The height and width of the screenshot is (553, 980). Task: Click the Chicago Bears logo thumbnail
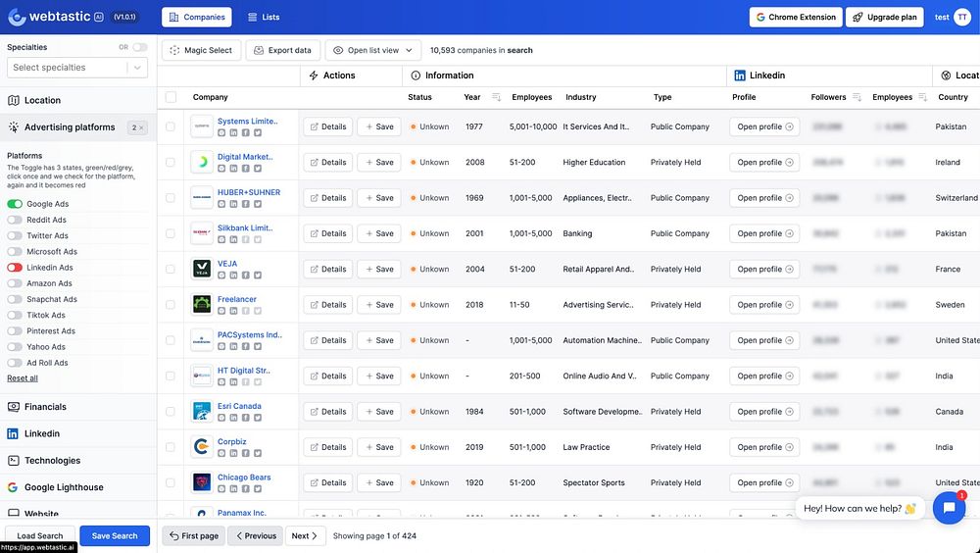pyautogui.click(x=202, y=483)
